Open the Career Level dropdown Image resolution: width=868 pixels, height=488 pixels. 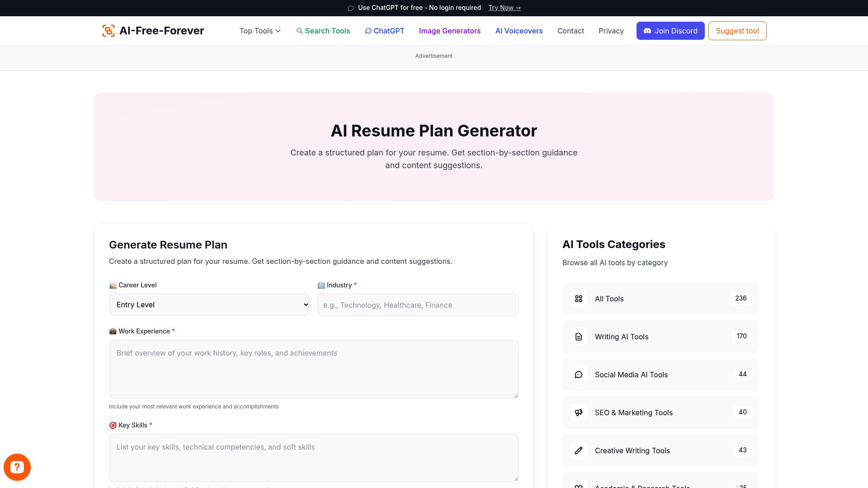pos(209,305)
